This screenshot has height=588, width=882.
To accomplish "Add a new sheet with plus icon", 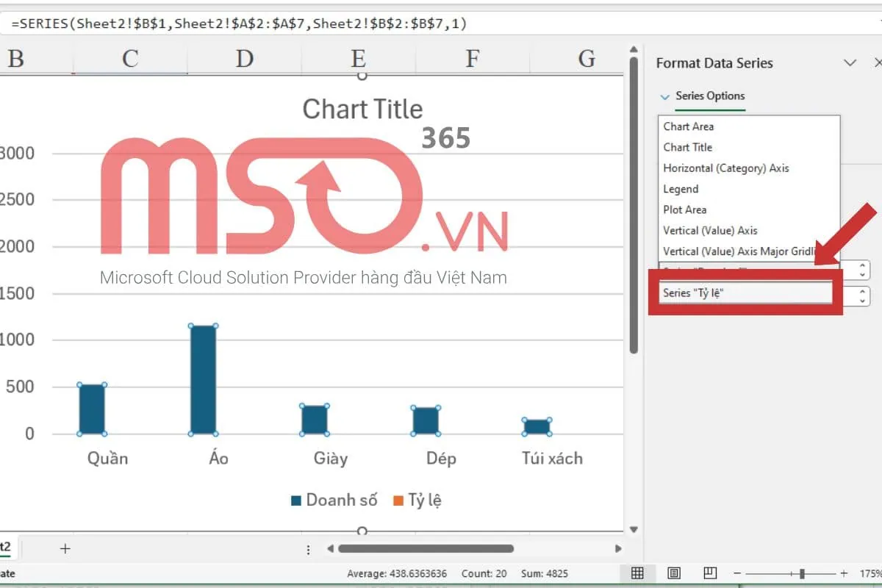I will [65, 548].
